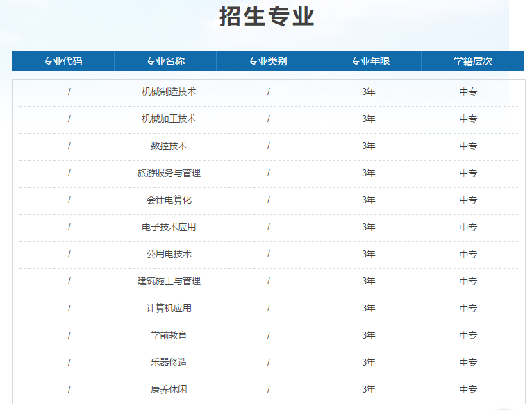The height and width of the screenshot is (410, 532).
Task: Select the 机械制造技术 major name
Action: pyautogui.click(x=169, y=92)
